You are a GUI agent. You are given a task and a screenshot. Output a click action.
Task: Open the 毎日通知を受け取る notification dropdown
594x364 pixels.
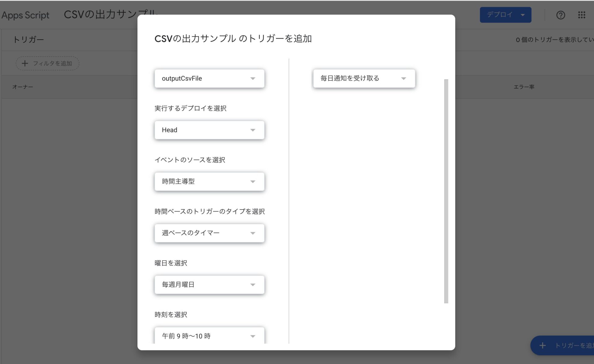point(364,79)
